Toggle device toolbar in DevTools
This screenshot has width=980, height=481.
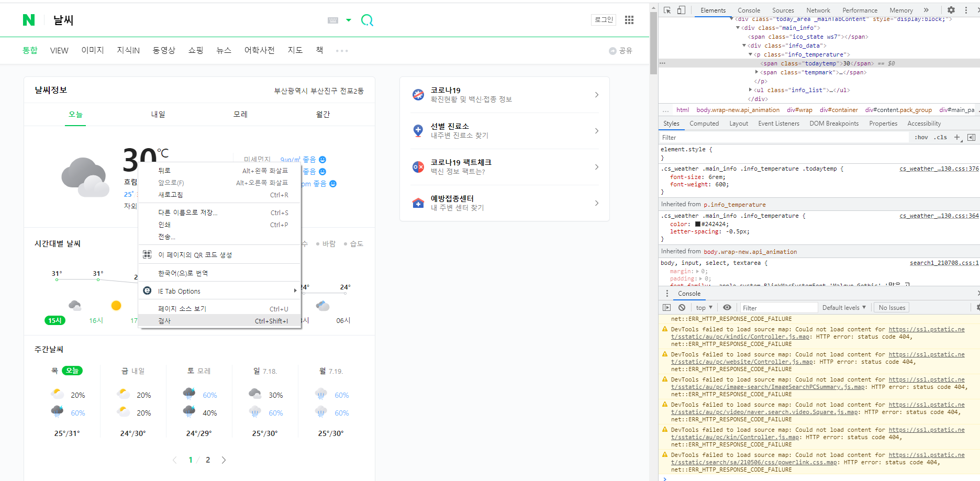pos(681,10)
